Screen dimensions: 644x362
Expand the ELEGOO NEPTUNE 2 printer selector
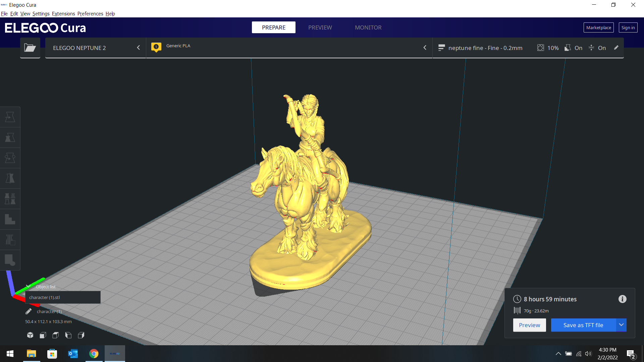pyautogui.click(x=96, y=48)
